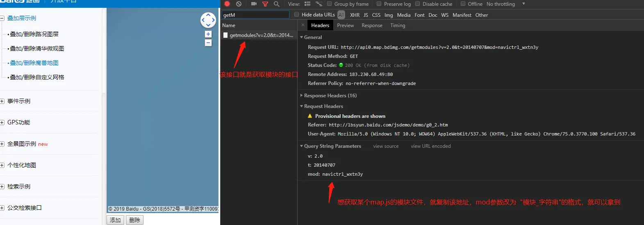Check Hide data URLs
644x225 pixels.
tap(297, 14)
